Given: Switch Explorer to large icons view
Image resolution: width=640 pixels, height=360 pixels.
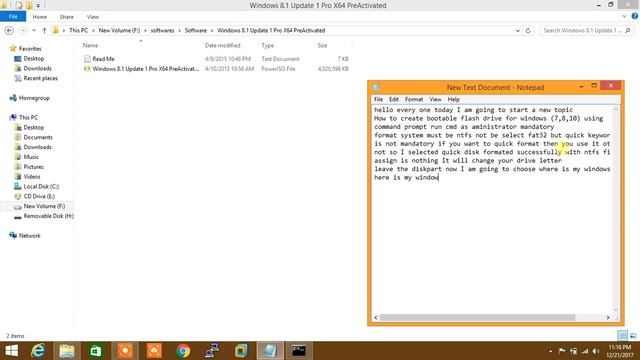Looking at the screenshot, I should pos(633,336).
